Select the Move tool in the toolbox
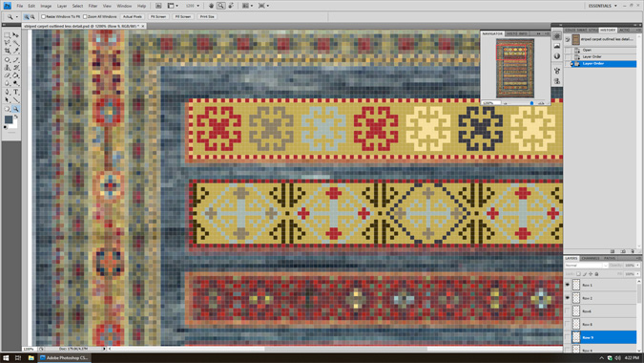The image size is (644, 363). (x=15, y=35)
